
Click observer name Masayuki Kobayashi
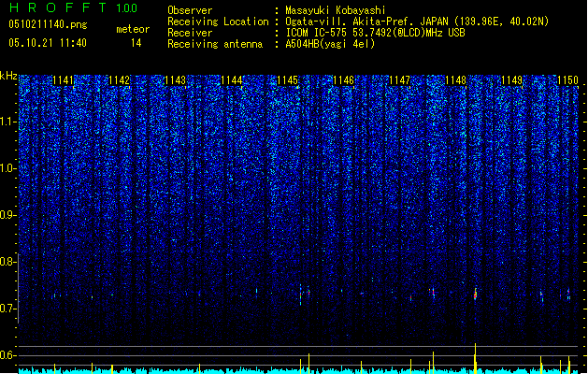point(336,10)
